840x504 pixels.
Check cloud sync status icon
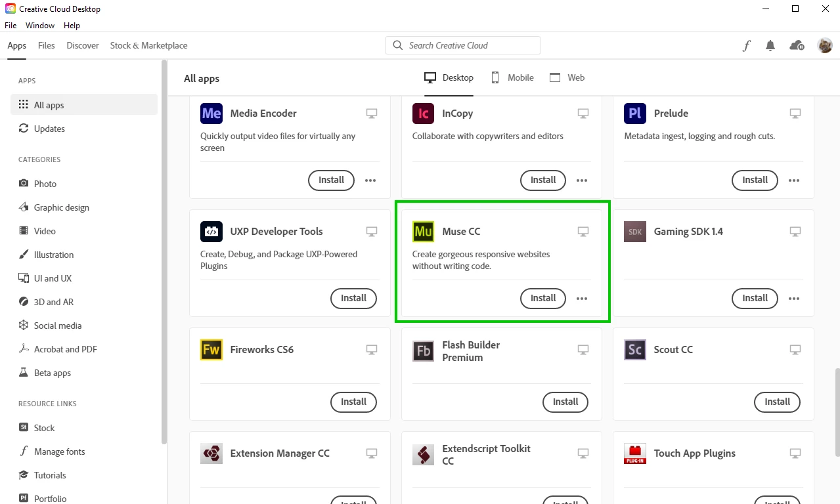point(797,45)
